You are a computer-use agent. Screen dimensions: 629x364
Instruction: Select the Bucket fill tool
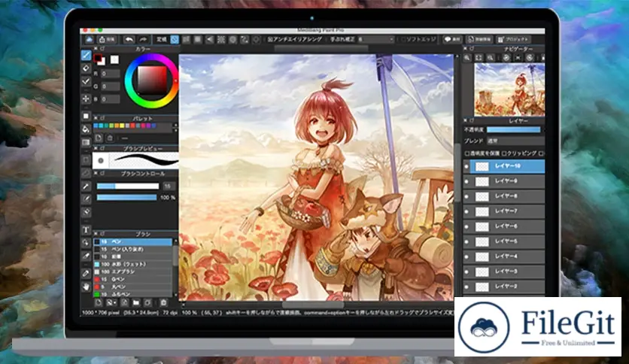86,129
